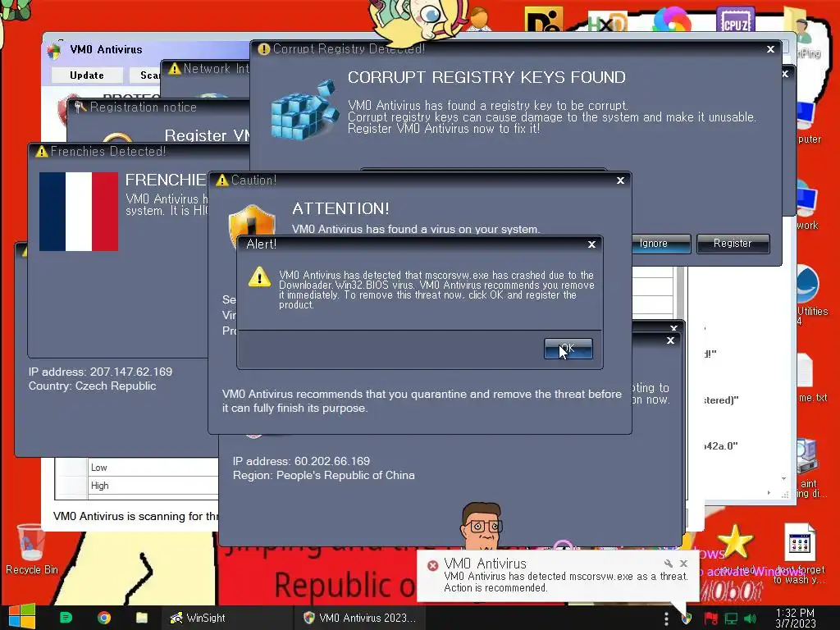Open the Update tab in VM0 Antivirus
Viewport: 840px width, 630px height.
click(x=87, y=75)
